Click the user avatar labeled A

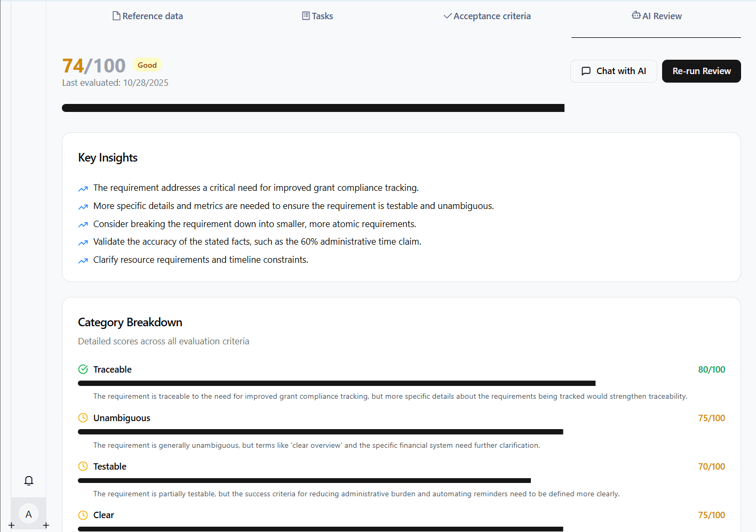[x=28, y=513]
